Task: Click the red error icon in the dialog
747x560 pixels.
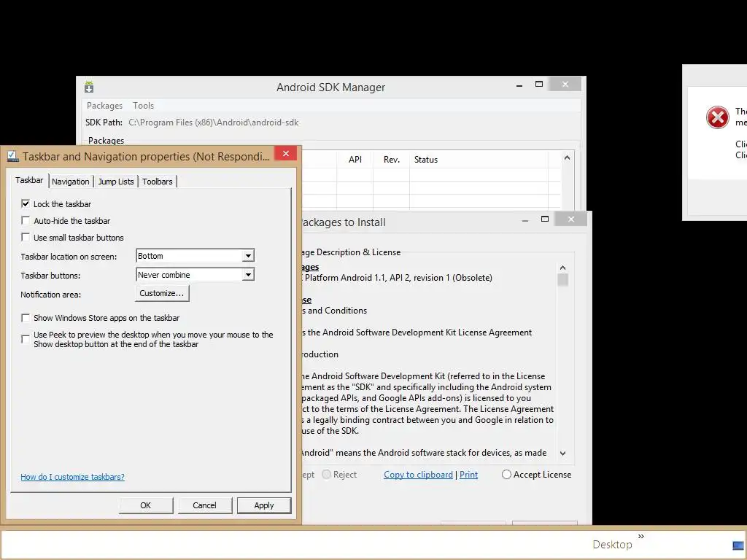Action: pyautogui.click(x=718, y=117)
